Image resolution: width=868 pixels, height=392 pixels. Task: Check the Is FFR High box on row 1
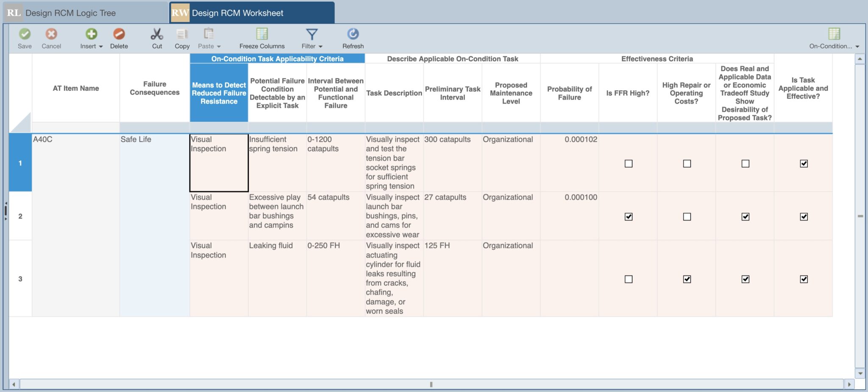pyautogui.click(x=628, y=163)
